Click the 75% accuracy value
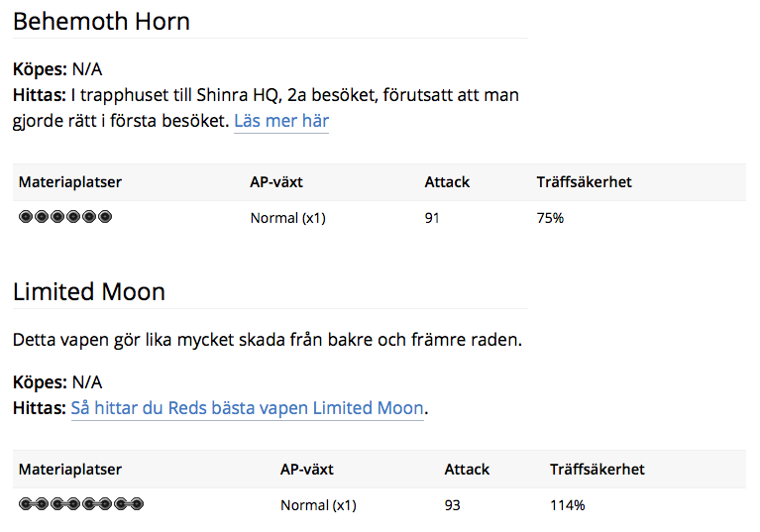This screenshot has width=760, height=532. click(550, 218)
